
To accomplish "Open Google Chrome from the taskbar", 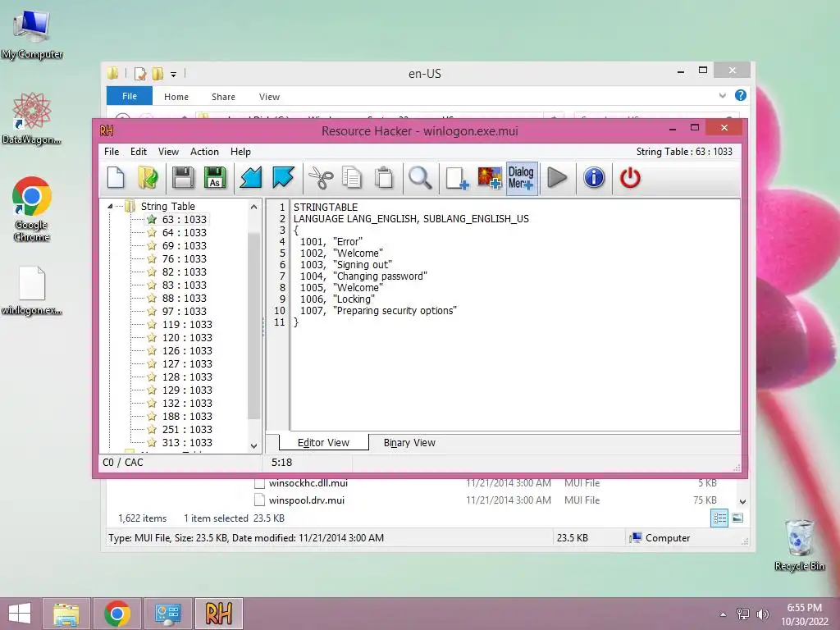I will coord(117,614).
